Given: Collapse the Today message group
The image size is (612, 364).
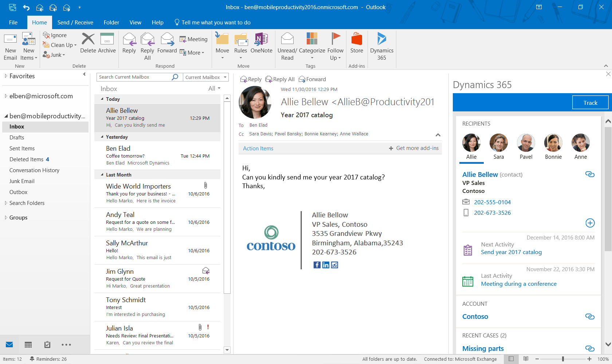Looking at the screenshot, I should coord(102,99).
